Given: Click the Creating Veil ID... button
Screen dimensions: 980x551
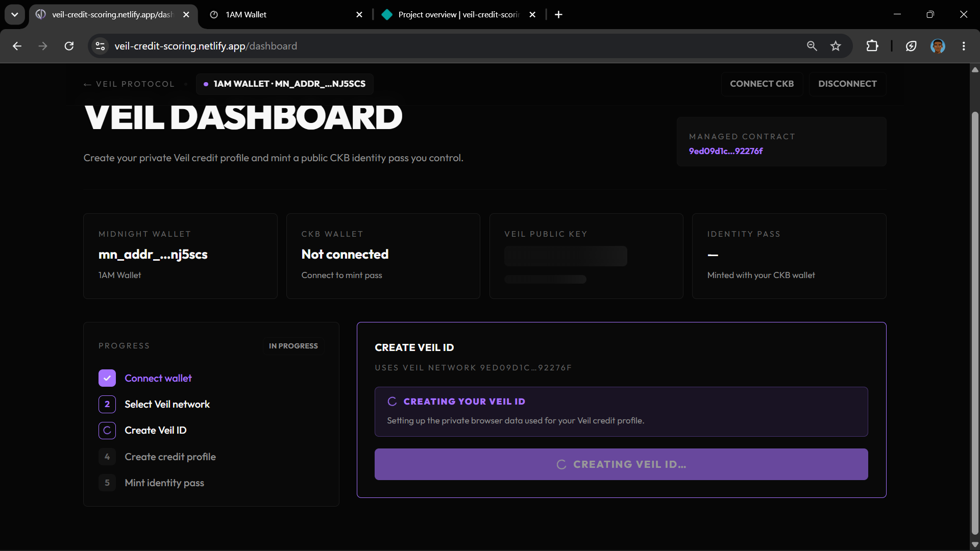Looking at the screenshot, I should 621,464.
